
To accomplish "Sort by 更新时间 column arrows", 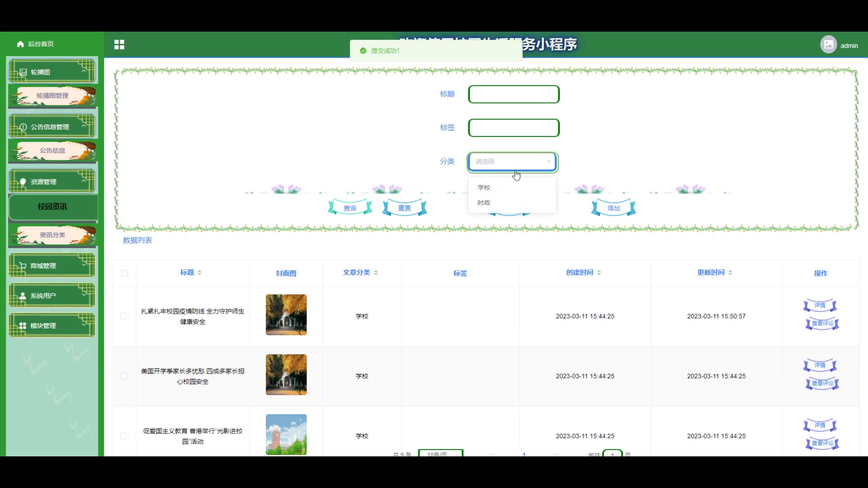I will click(730, 273).
